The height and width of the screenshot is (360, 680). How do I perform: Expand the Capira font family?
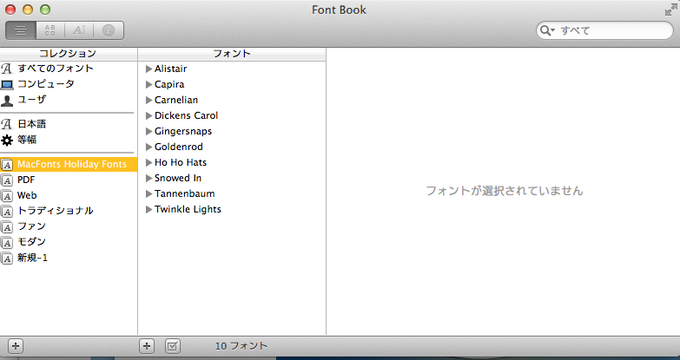149,85
